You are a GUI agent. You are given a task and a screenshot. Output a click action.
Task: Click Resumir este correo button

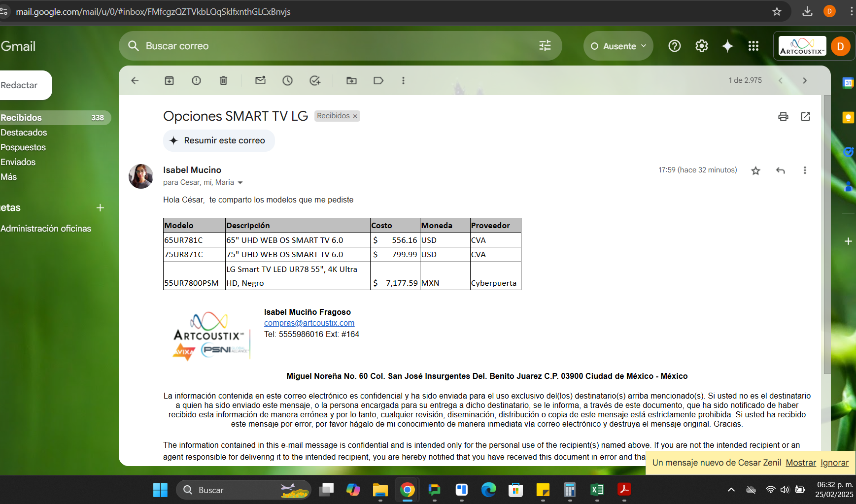(219, 140)
